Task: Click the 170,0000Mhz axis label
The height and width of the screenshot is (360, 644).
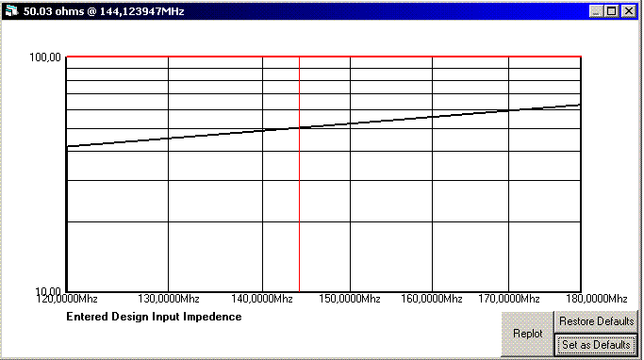Action: pos(508,299)
